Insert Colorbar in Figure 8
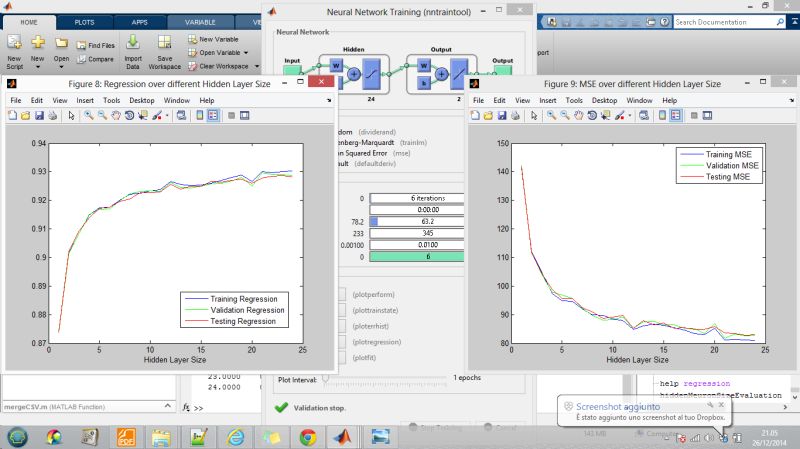The width and height of the screenshot is (800, 449). click(199, 116)
